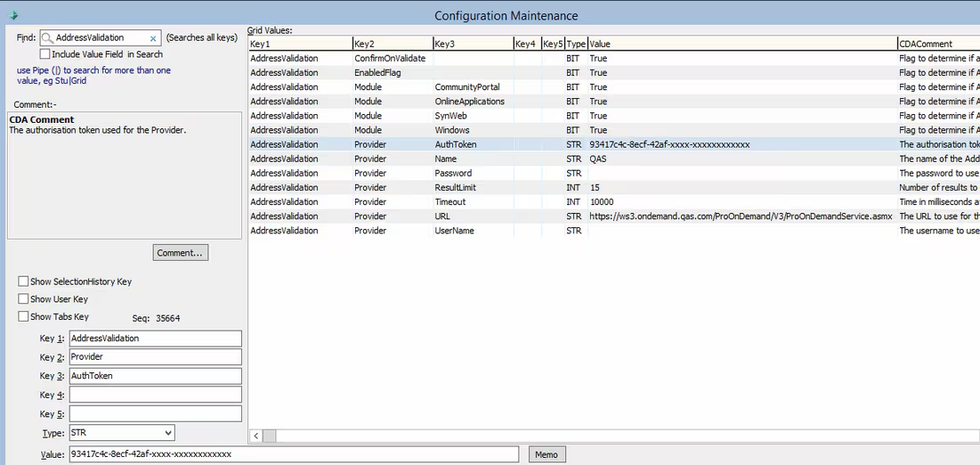Toggle the Show User Key checkbox
This screenshot has height=465, width=980.
click(23, 299)
